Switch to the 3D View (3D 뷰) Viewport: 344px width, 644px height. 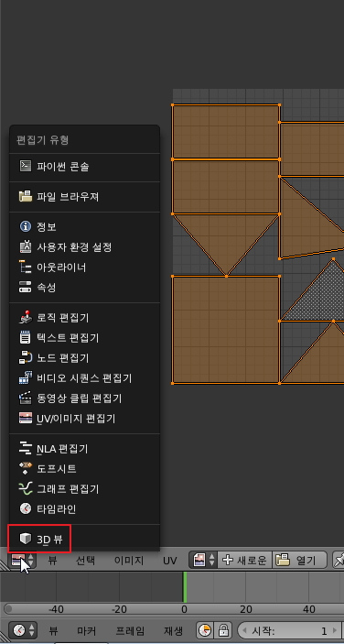pyautogui.click(x=84, y=539)
